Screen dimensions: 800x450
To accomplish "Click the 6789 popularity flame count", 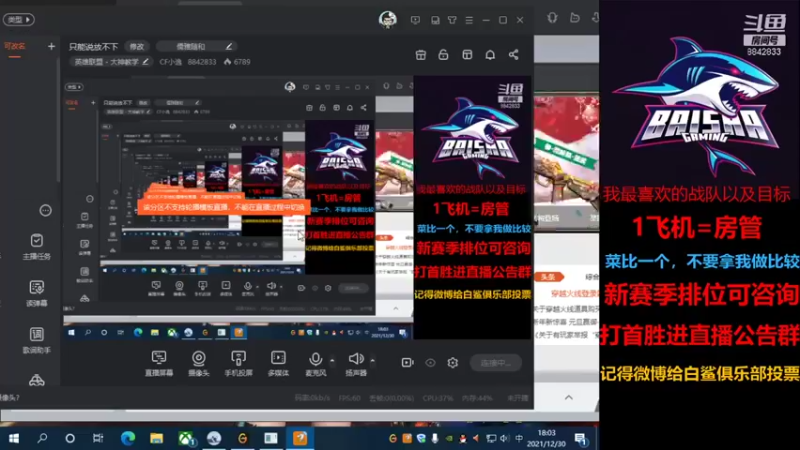I will 237,62.
